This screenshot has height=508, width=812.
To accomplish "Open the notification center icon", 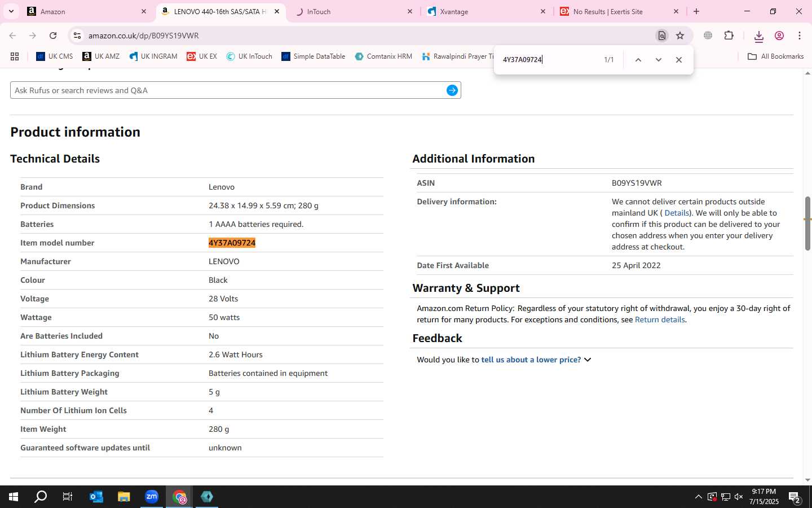I will 795,497.
